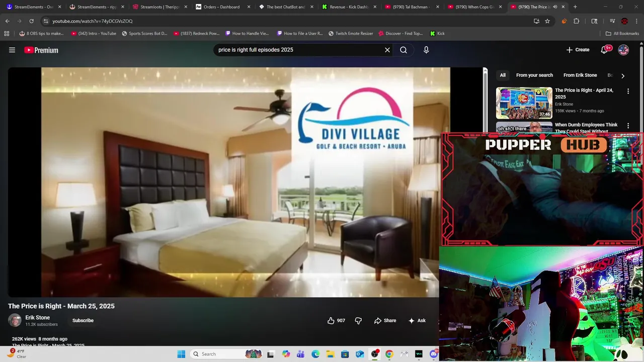
Task: Show more filter chips with right chevron
Action: tap(623, 75)
